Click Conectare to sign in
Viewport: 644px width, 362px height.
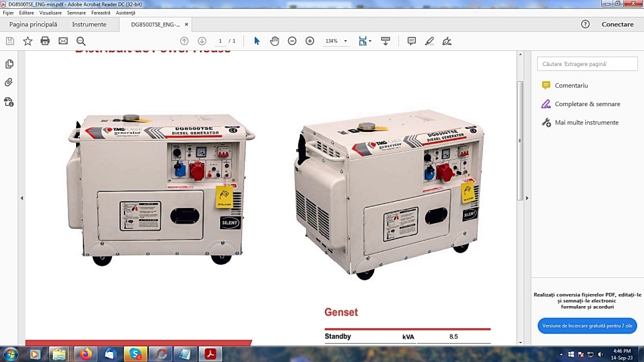click(618, 25)
